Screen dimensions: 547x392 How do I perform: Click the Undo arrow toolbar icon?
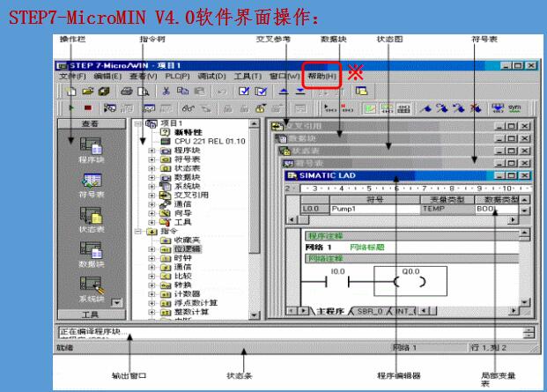pyautogui.click(x=222, y=92)
